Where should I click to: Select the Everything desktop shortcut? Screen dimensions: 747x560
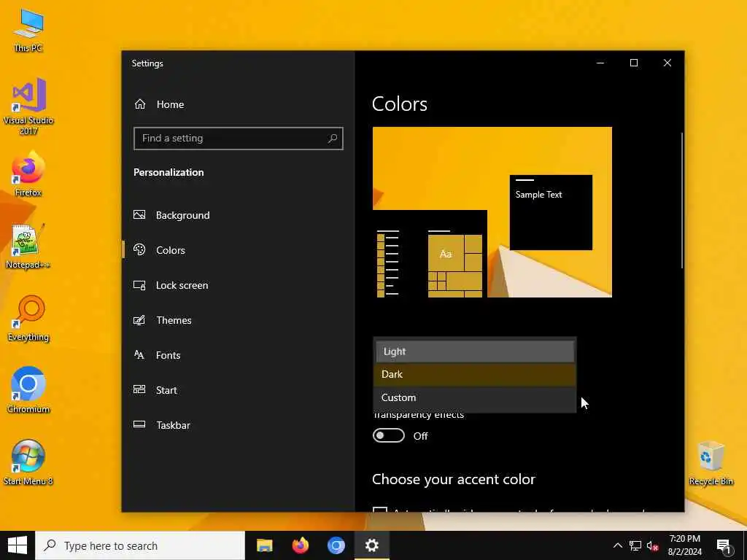[28, 319]
